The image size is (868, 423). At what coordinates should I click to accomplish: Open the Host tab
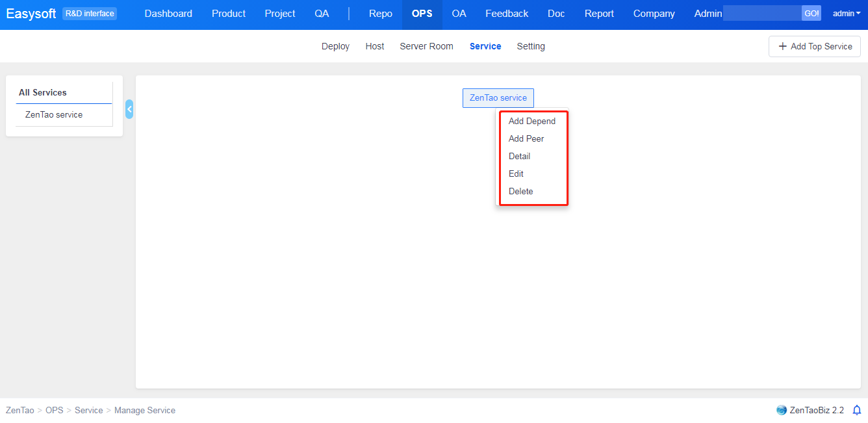point(374,47)
